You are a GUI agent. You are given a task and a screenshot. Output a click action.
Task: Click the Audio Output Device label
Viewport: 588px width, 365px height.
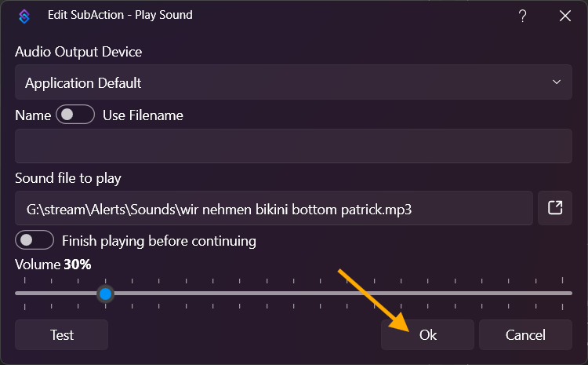click(x=78, y=52)
